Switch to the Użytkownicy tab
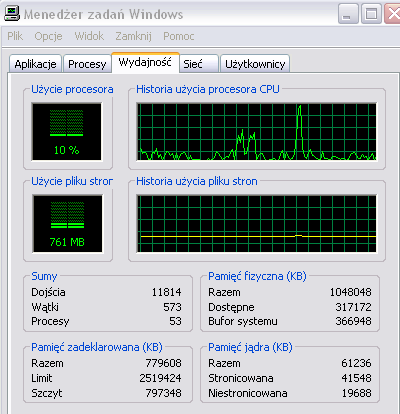The image size is (400, 414). click(255, 64)
